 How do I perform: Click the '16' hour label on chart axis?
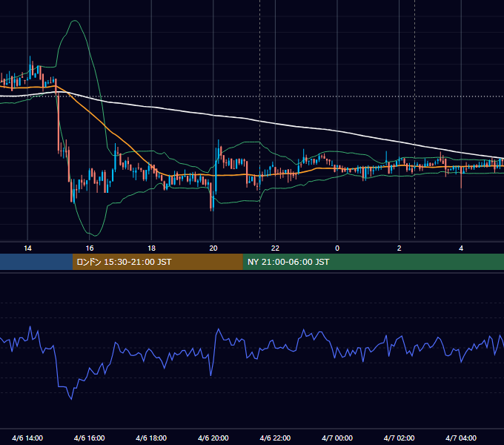tap(90, 248)
